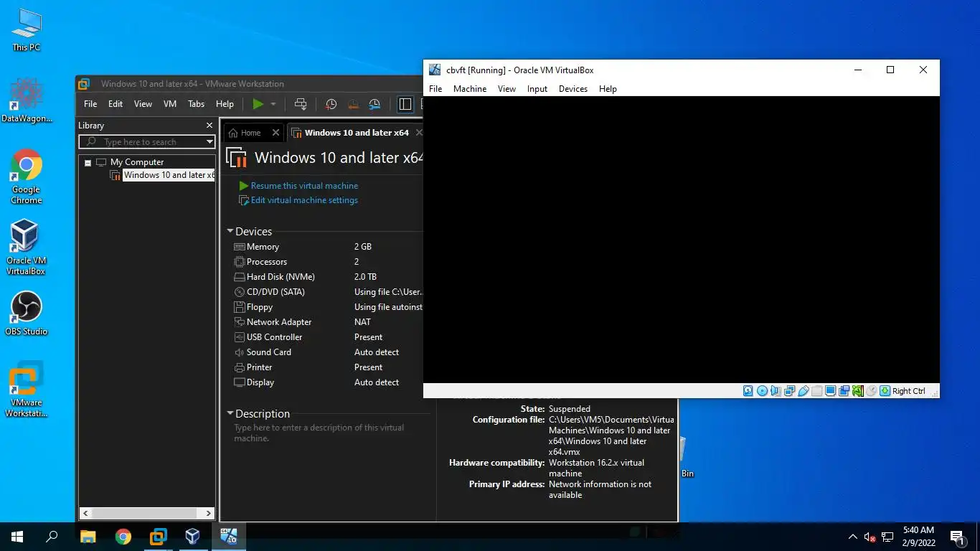This screenshot has height=551, width=980.
Task: Open the Oracle VM VirtualBox desktop shortcut
Action: (x=27, y=248)
